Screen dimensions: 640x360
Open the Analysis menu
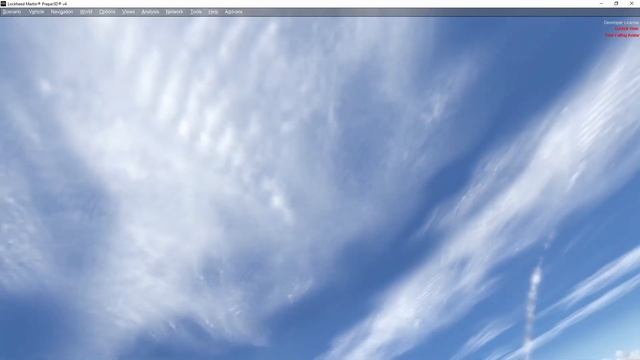[x=150, y=12]
